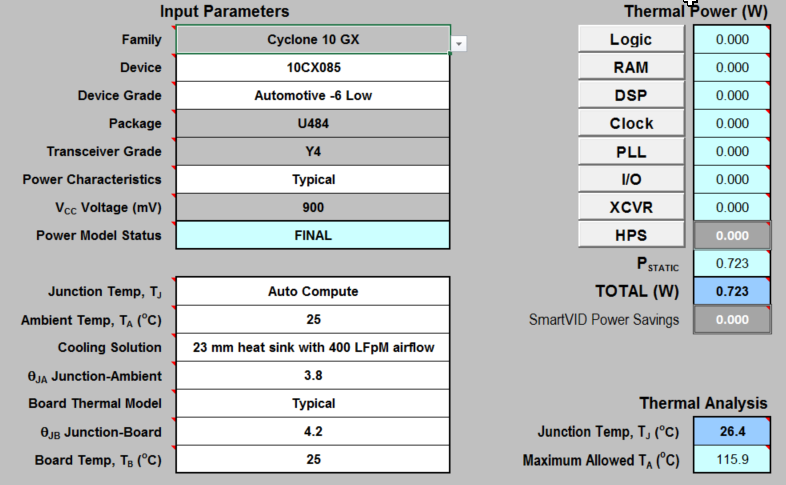The width and height of the screenshot is (786, 485).
Task: Click the grayed HPS power value cell
Action: point(732,235)
